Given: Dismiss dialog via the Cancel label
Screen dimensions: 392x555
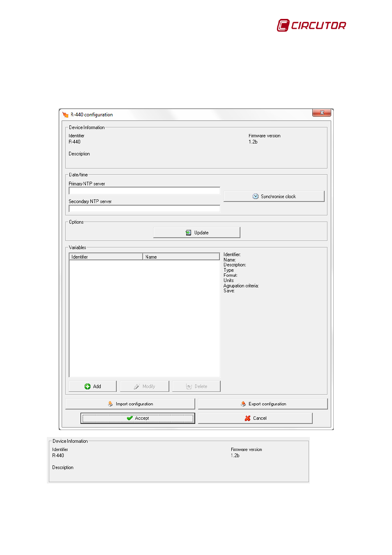Looking at the screenshot, I should pos(260,418).
